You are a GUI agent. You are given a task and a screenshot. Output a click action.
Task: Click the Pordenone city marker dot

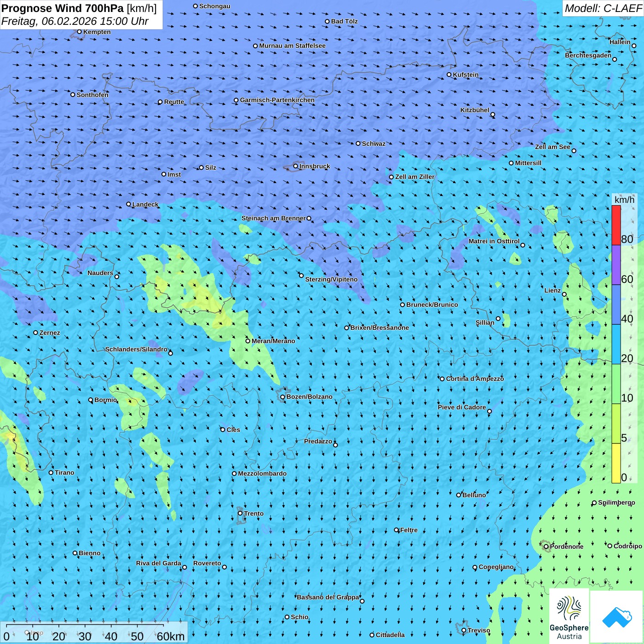coord(546,547)
